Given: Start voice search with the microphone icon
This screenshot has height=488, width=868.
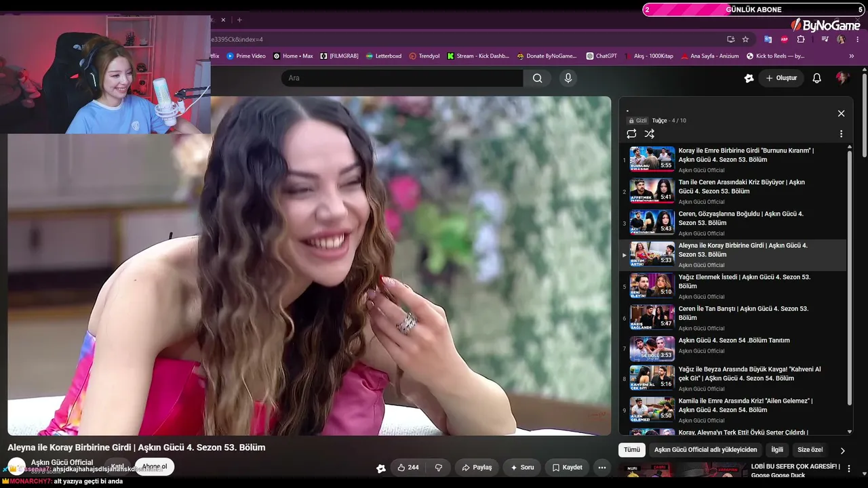Looking at the screenshot, I should coord(568,78).
